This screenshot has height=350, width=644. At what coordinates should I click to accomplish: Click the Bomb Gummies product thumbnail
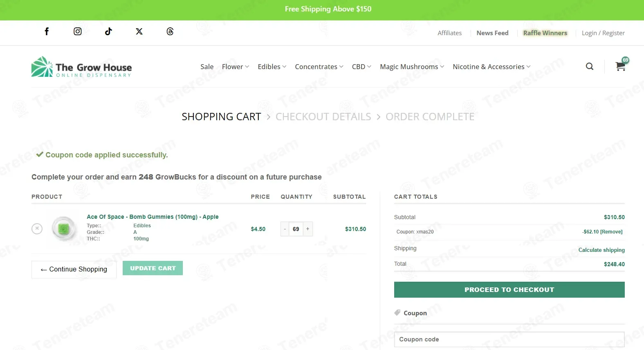point(64,229)
